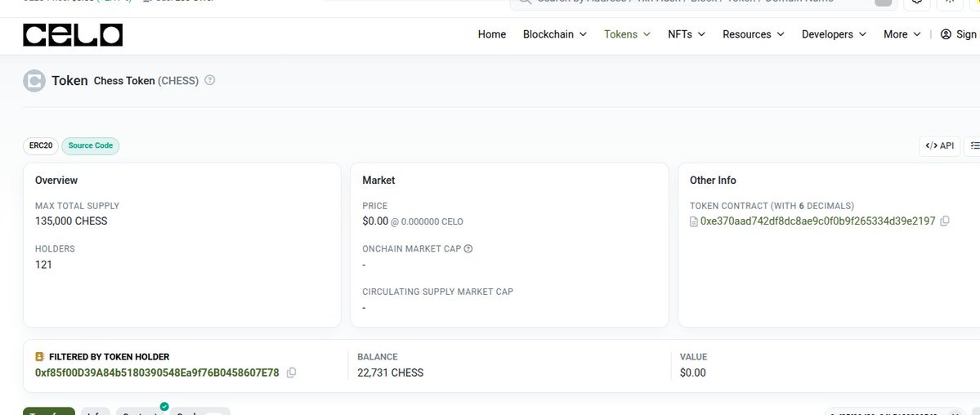Expand the Blockchain menu
The width and height of the screenshot is (980, 415).
(555, 34)
